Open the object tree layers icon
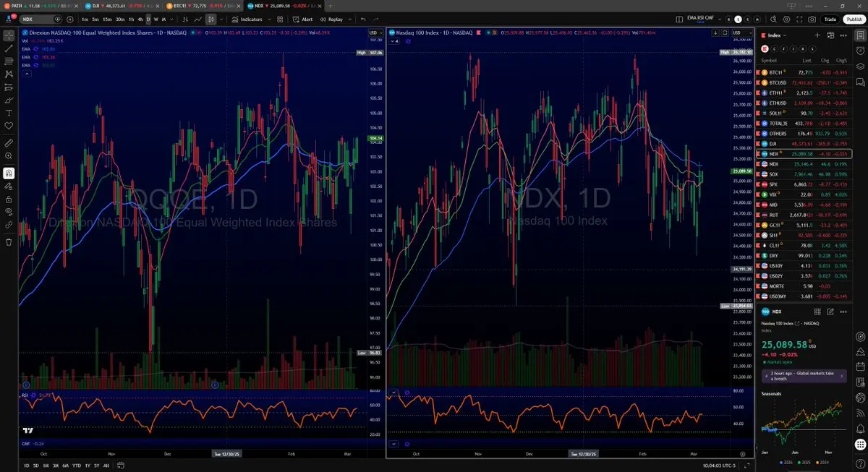The image size is (868, 472). pyautogui.click(x=860, y=66)
